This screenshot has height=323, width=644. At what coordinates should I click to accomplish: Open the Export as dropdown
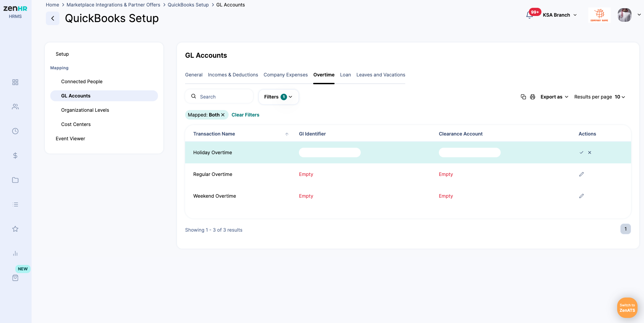554,97
